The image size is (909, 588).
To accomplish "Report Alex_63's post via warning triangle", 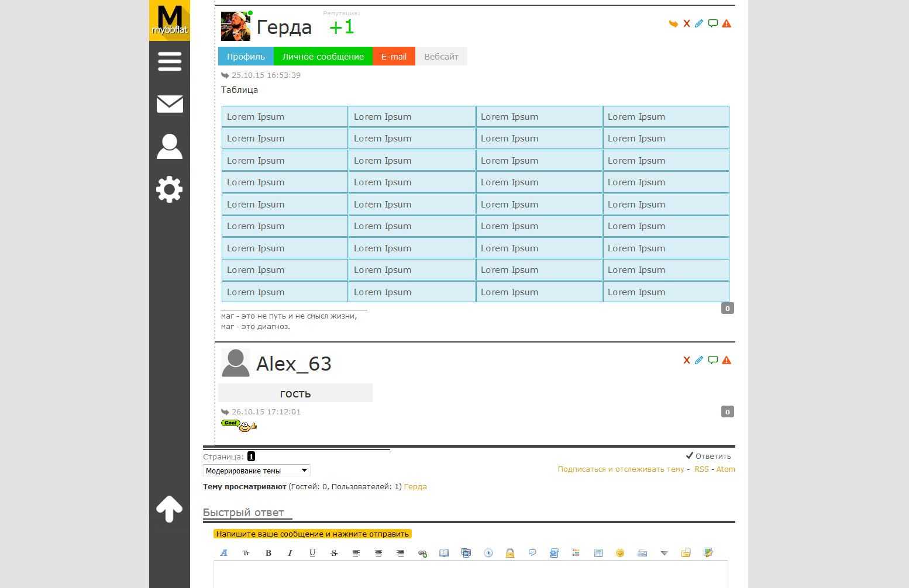I will [726, 360].
